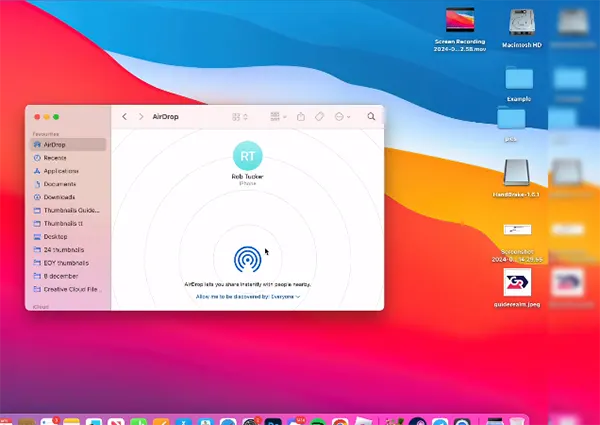Select the pics folder on desktop
This screenshot has height=425, width=600.
click(511, 124)
